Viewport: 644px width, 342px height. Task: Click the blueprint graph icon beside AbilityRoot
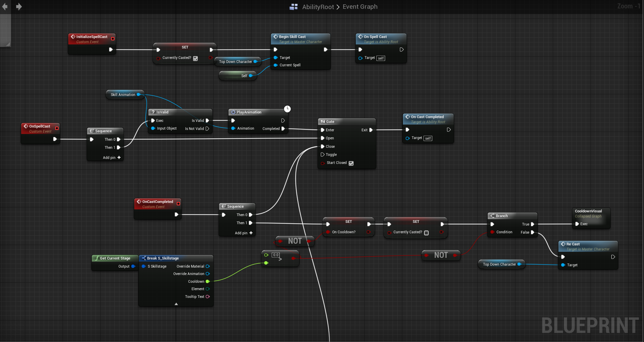click(x=294, y=7)
